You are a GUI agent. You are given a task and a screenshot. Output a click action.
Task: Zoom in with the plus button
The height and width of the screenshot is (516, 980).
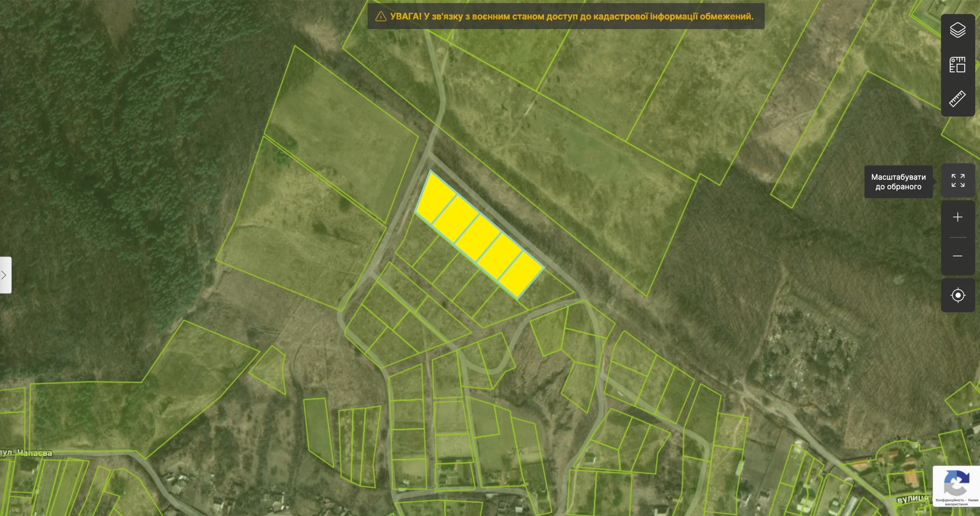click(x=958, y=217)
